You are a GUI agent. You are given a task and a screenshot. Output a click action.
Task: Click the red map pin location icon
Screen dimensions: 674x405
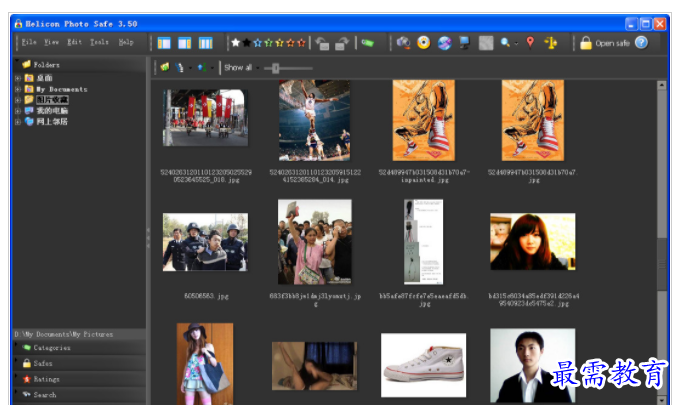[x=530, y=43]
